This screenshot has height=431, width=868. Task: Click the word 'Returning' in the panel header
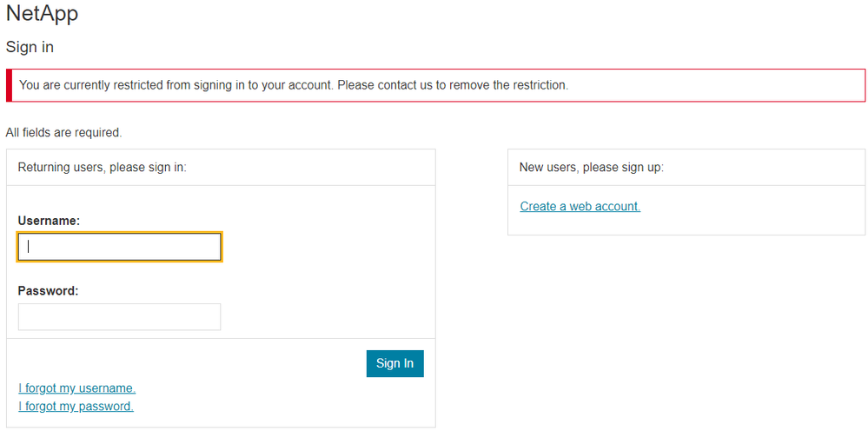point(43,168)
